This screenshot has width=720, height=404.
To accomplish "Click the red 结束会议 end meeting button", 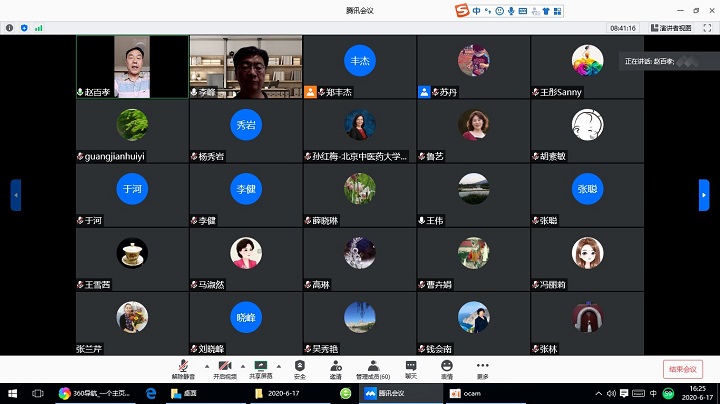I will click(682, 369).
